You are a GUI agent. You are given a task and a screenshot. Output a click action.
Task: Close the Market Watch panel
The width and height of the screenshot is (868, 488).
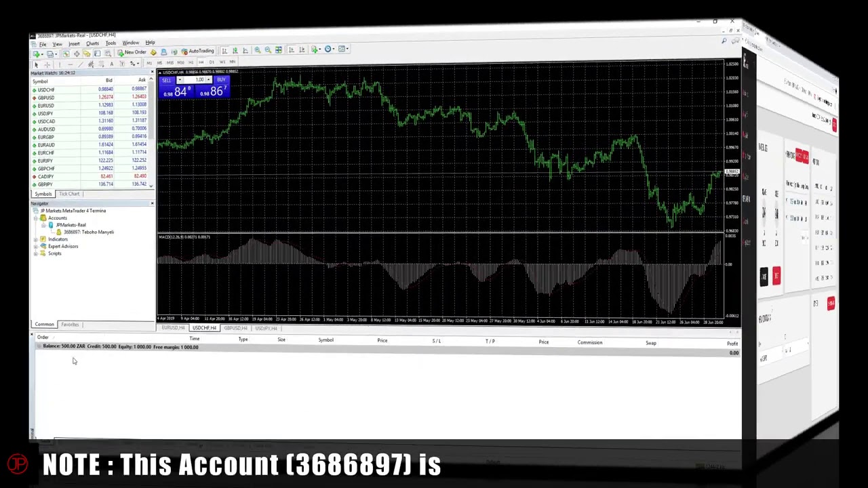point(152,73)
